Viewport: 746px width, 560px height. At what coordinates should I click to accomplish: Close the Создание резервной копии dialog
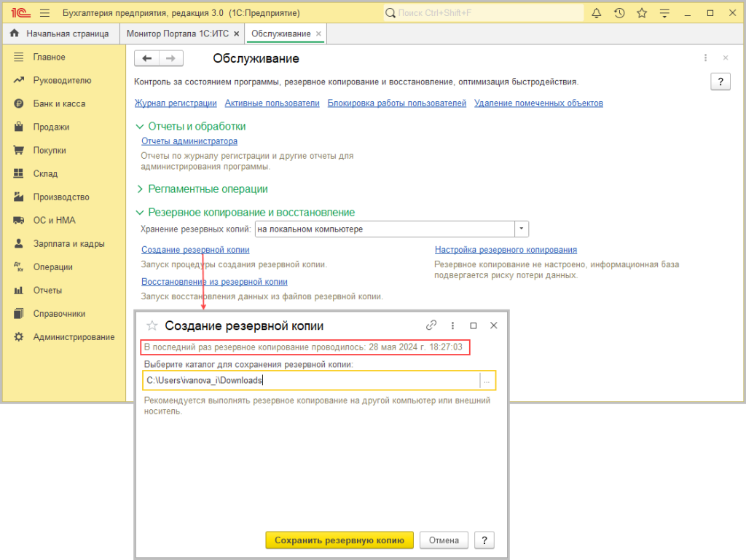pyautogui.click(x=494, y=326)
